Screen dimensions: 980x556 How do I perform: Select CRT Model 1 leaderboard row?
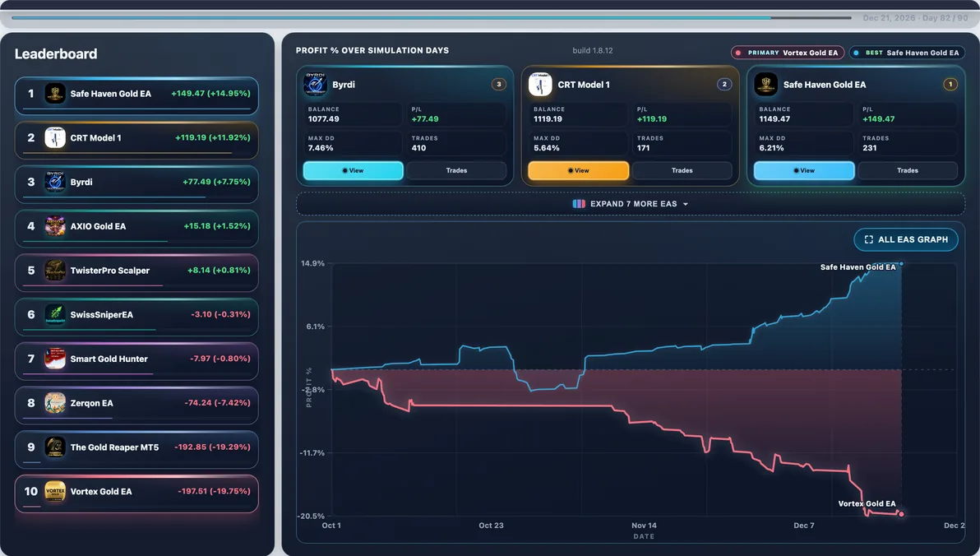point(136,140)
